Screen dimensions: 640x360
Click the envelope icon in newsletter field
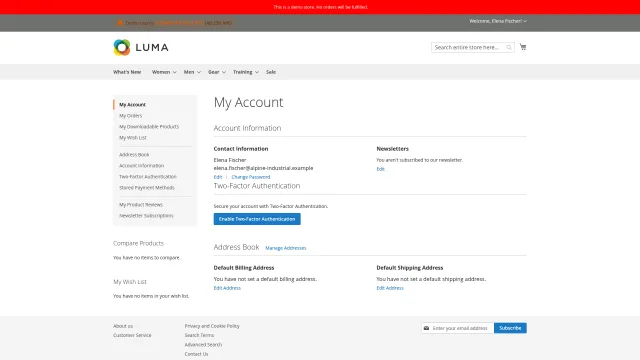(426, 328)
